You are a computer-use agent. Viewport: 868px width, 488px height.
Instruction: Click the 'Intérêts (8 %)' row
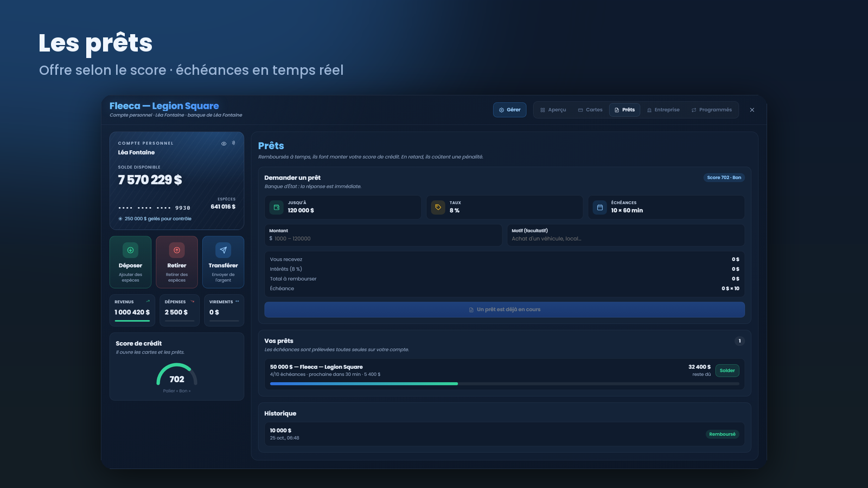tap(505, 269)
